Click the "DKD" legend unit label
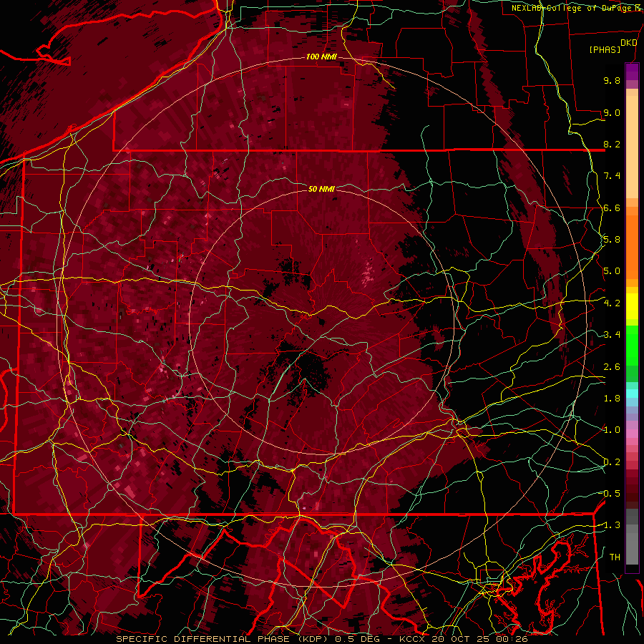The width and height of the screenshot is (644, 644). [628, 43]
